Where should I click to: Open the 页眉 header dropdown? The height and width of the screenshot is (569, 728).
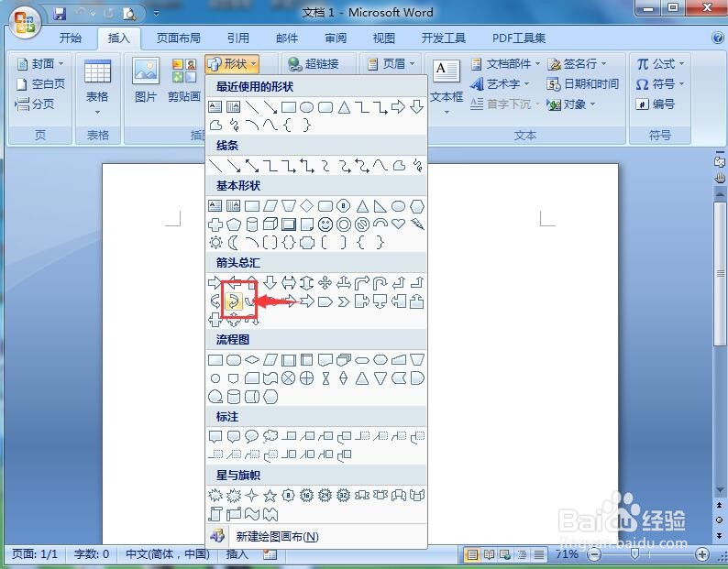[391, 64]
